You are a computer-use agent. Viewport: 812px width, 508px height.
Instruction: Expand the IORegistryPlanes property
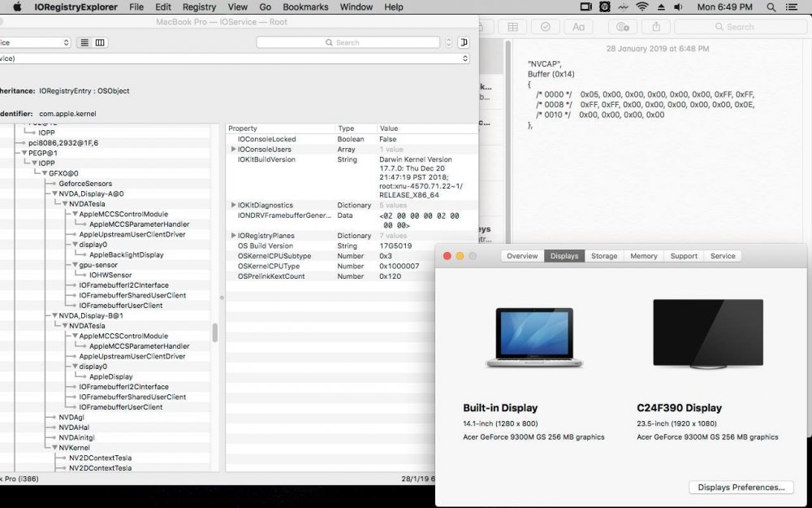pos(234,236)
